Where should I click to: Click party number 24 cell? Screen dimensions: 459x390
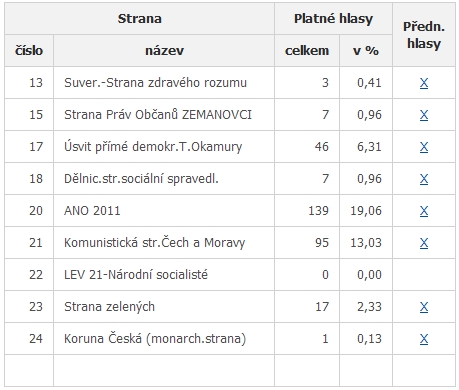29,339
